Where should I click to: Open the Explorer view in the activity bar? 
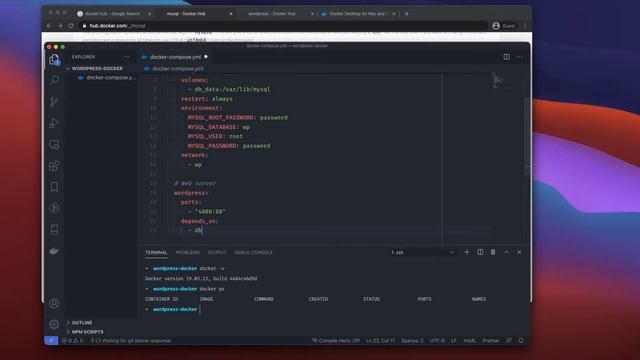[x=54, y=60]
